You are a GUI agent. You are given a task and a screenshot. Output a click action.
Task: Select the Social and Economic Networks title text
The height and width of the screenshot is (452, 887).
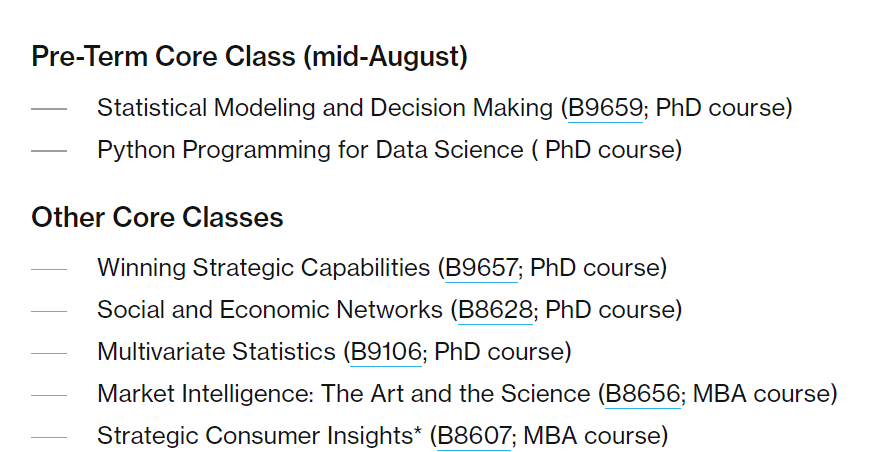(270, 310)
